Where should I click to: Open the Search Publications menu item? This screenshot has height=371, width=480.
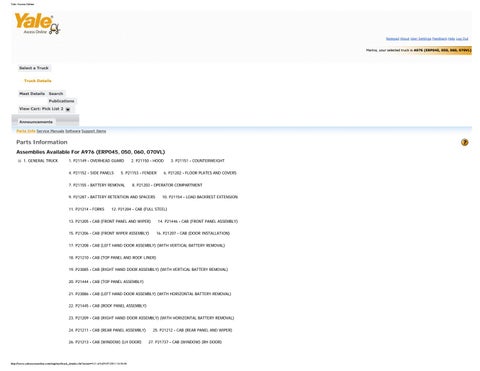coord(61,97)
